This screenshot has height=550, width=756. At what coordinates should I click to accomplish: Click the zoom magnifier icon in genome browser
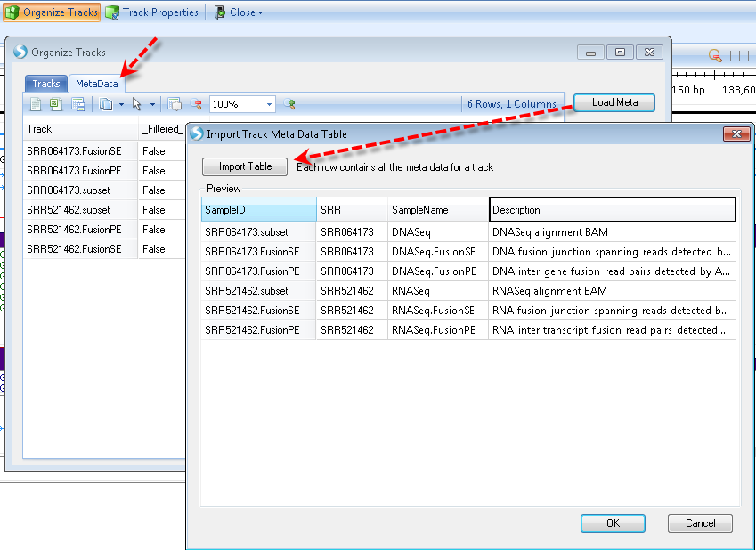click(715, 55)
